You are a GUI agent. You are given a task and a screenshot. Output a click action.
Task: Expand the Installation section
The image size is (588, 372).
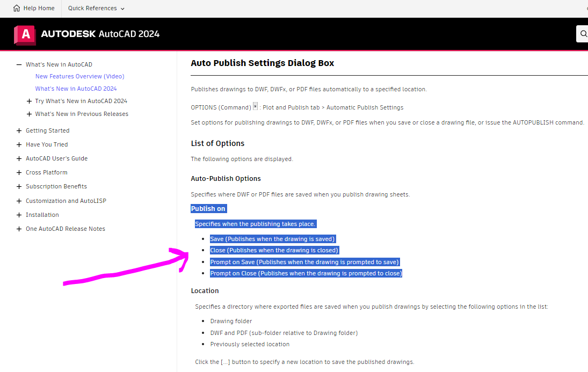tap(19, 214)
